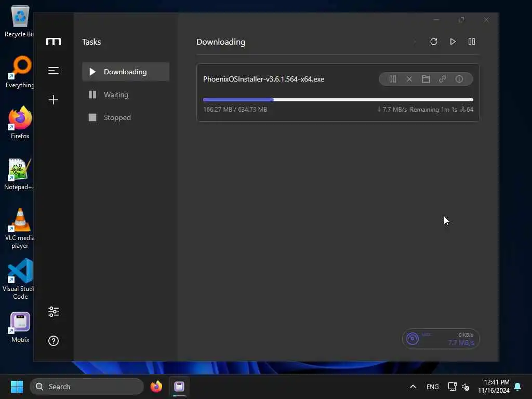Open the Windows Start menu
This screenshot has width=532, height=399.
[17, 387]
